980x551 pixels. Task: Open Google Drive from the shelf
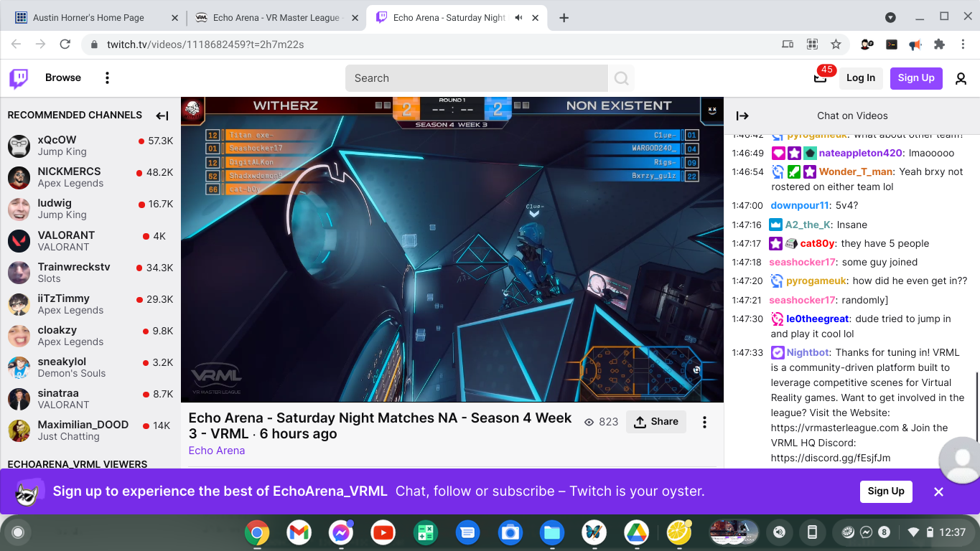click(636, 532)
